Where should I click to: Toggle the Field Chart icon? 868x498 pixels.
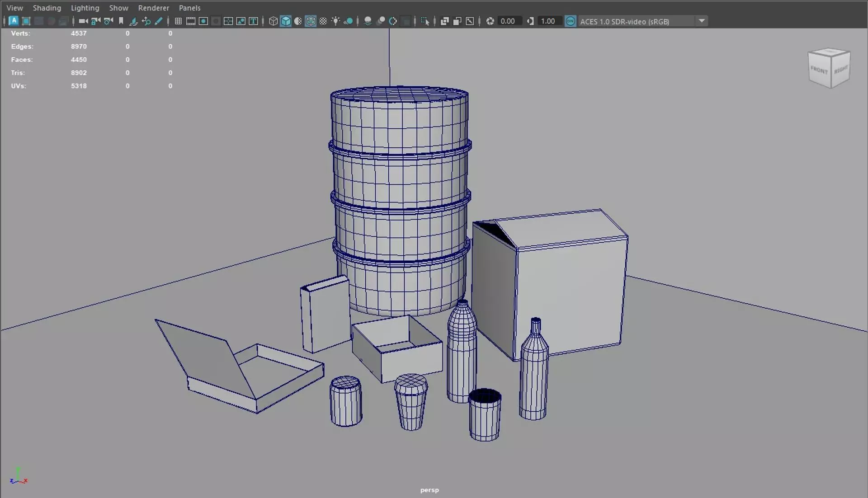click(x=228, y=21)
